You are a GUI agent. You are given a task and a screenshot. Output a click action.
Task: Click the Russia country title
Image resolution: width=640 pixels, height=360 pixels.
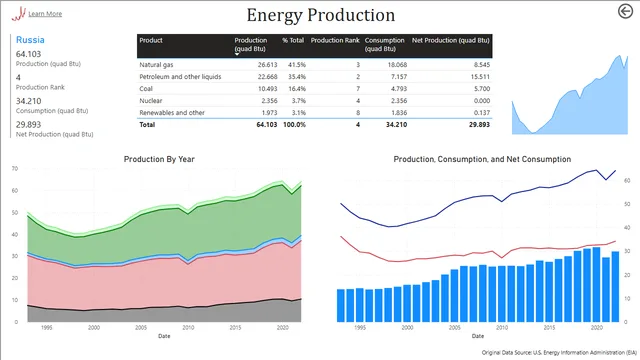coord(30,40)
